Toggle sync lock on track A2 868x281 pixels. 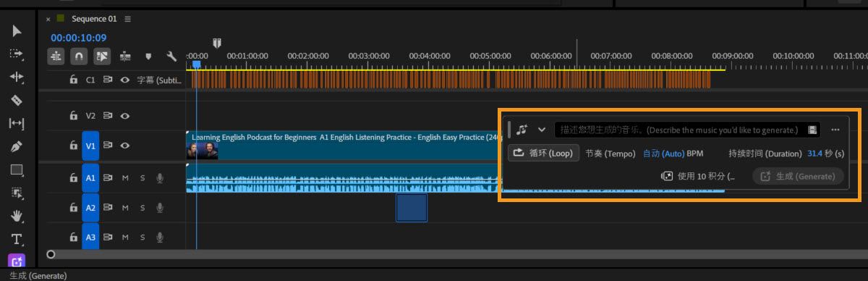[x=108, y=208]
